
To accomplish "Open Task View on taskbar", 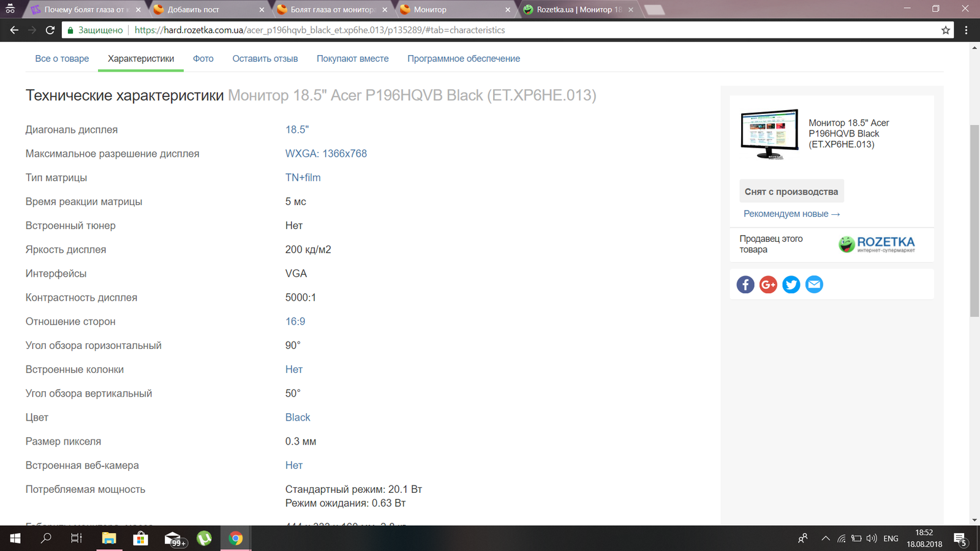I will [x=77, y=538].
